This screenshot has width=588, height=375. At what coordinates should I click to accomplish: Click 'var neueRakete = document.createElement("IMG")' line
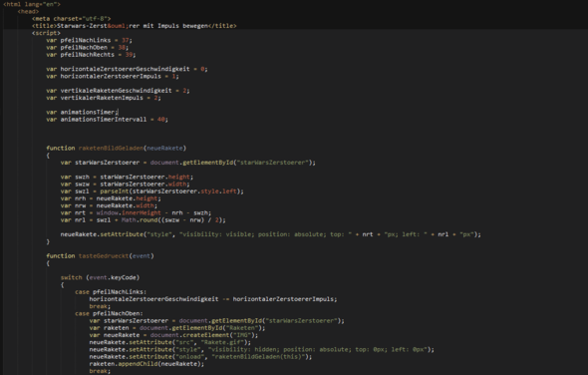173,335
